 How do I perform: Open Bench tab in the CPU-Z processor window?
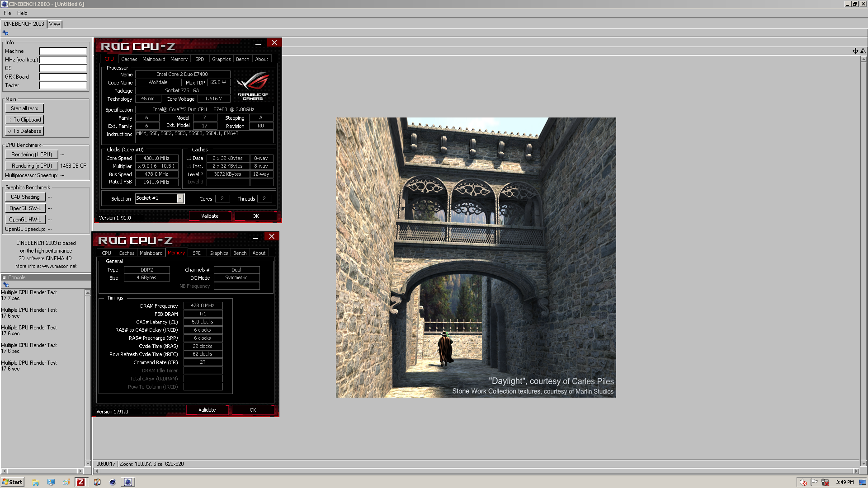click(x=243, y=59)
